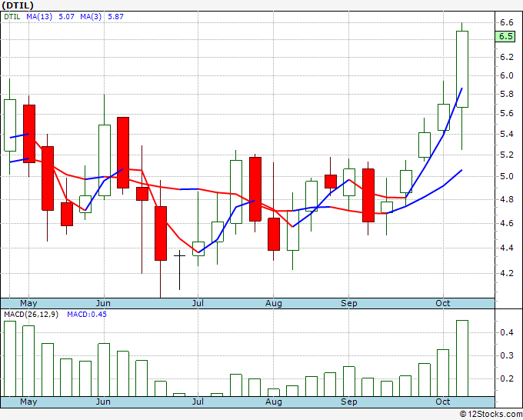Click the MACD:0.45 value label
This screenshot has width=523, height=420.
pyautogui.click(x=87, y=315)
